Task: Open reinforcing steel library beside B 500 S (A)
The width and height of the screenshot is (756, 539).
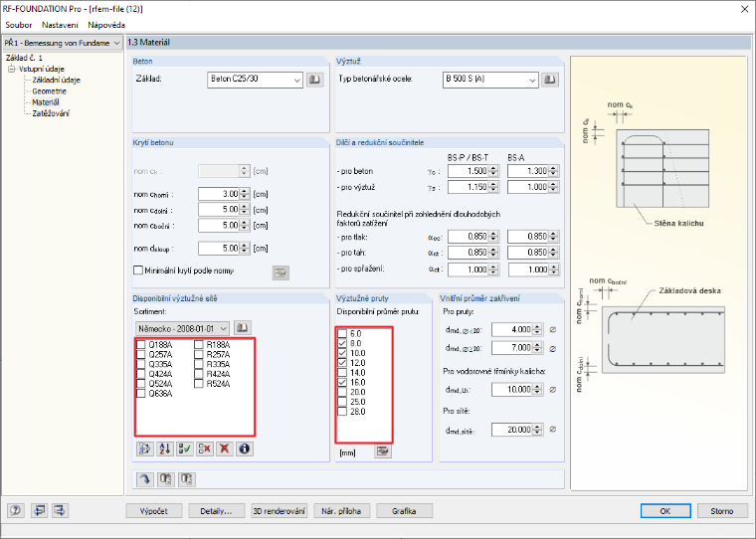Action: coord(550,80)
